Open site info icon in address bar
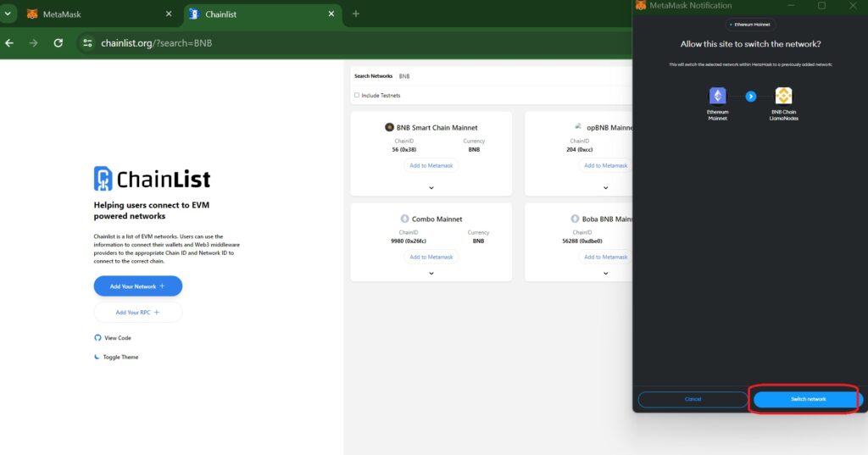 coord(87,43)
